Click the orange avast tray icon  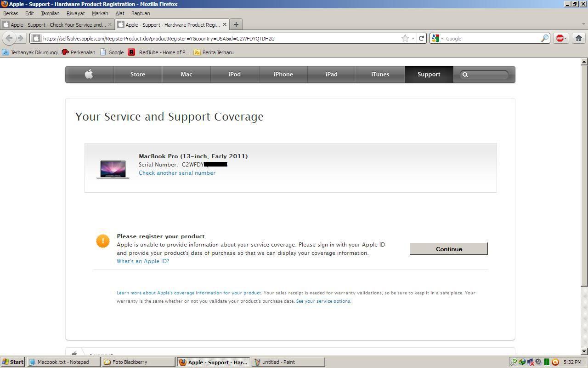pos(555,362)
